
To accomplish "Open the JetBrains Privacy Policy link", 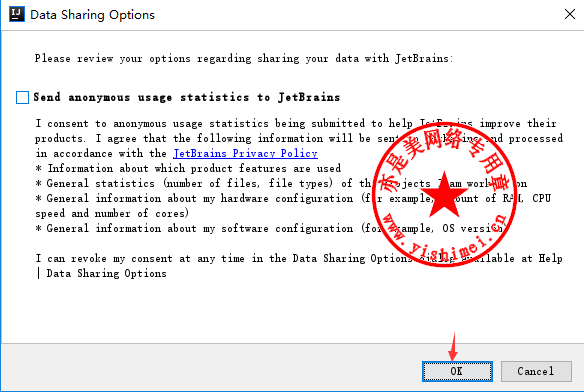I will coord(245,154).
